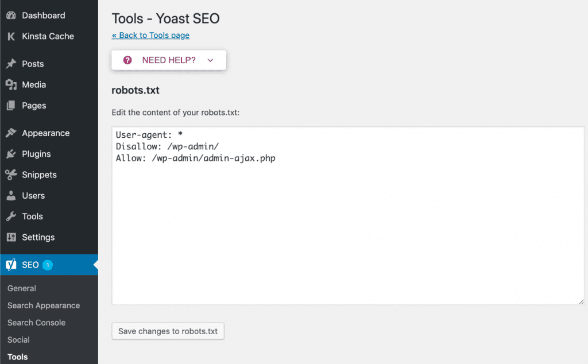588x364 pixels.
Task: Open the Search Console submenu item
Action: [37, 323]
